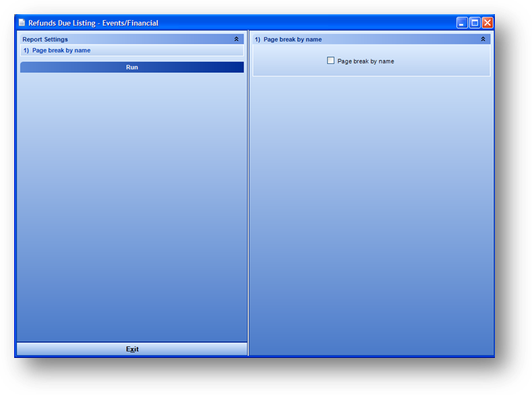The width and height of the screenshot is (532, 395).
Task: Collapse the Report Settings panel chevron
Action: point(237,39)
